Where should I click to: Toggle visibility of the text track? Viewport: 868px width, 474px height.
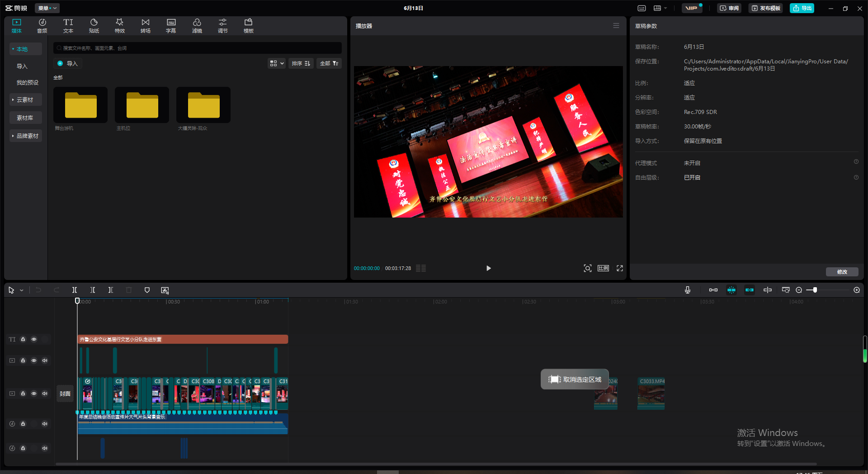click(x=34, y=339)
